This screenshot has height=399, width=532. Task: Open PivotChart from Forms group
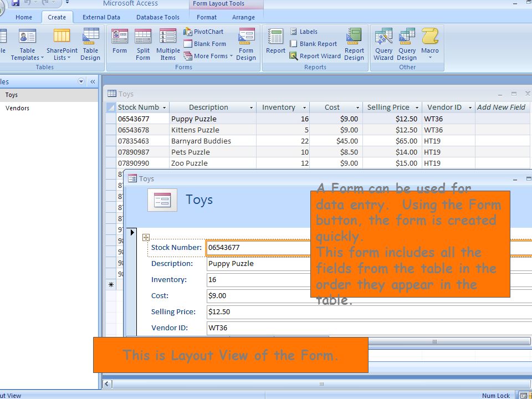203,32
